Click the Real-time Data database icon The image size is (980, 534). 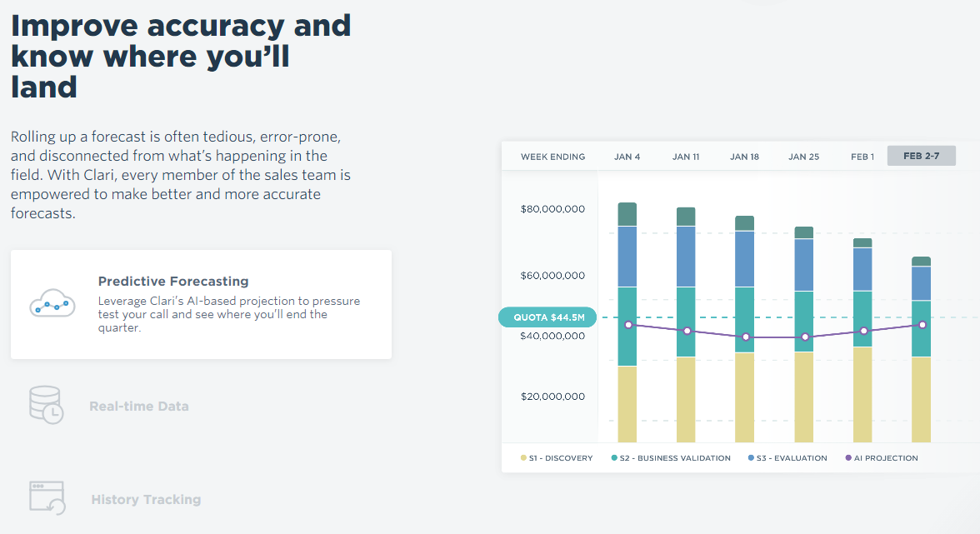point(46,405)
